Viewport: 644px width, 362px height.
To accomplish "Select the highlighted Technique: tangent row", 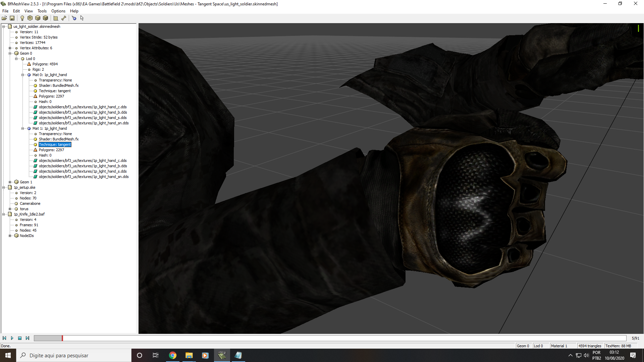I will [x=55, y=144].
